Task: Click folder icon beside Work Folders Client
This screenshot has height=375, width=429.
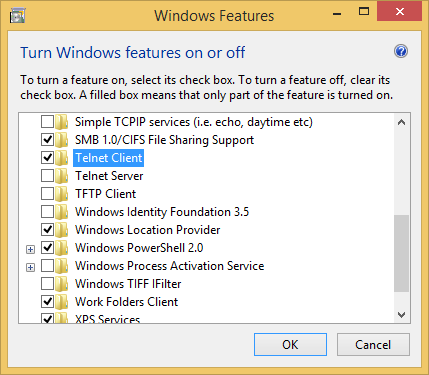Action: [62, 302]
